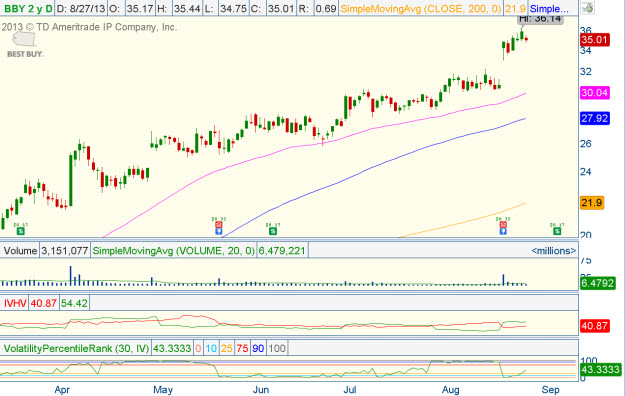Click the cyan 10 level label
The height and width of the screenshot is (396, 625).
coord(211,349)
